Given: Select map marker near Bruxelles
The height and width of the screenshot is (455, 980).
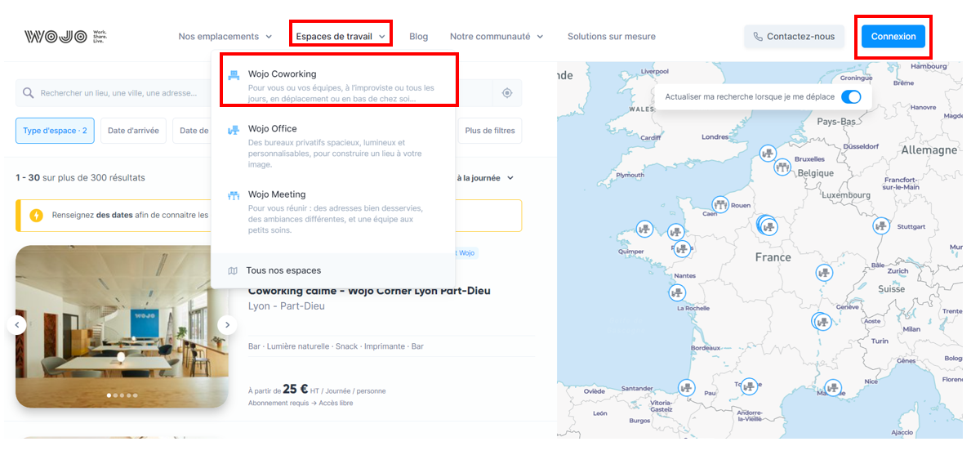Looking at the screenshot, I should point(782,167).
